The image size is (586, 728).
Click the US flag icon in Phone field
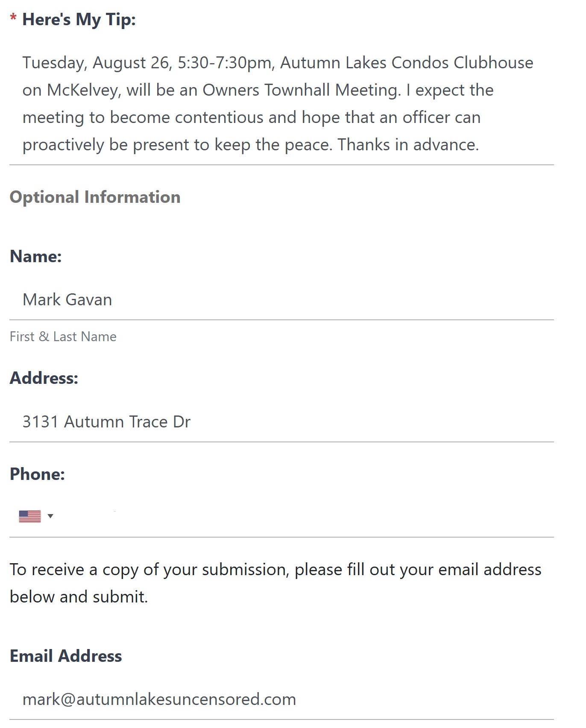pyautogui.click(x=30, y=516)
